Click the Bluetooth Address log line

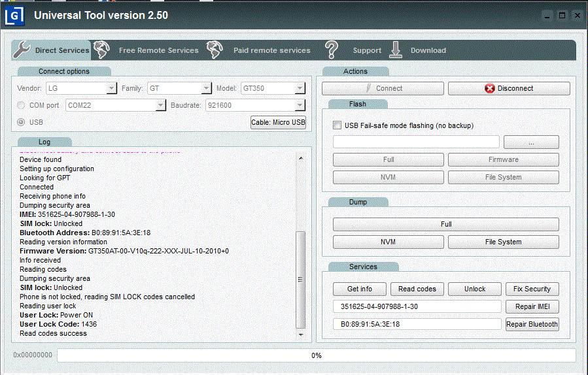85,233
